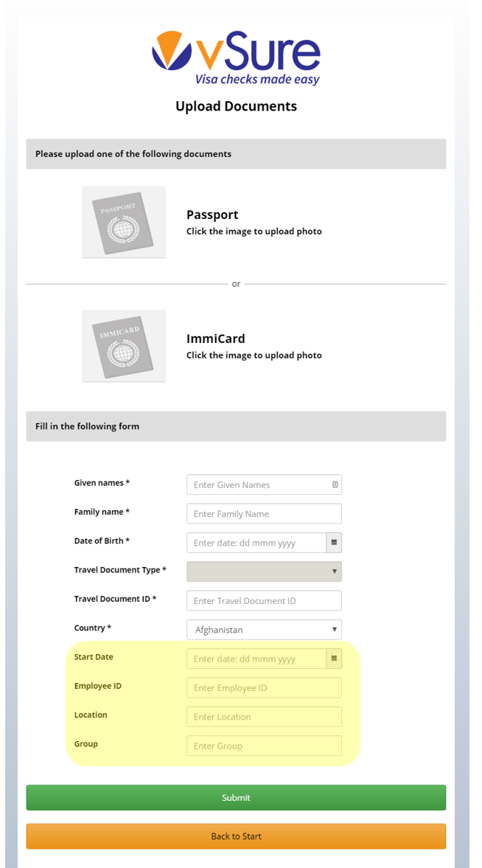Focus the Employee ID input field
Viewport: 482px width, 868px height.
(264, 687)
